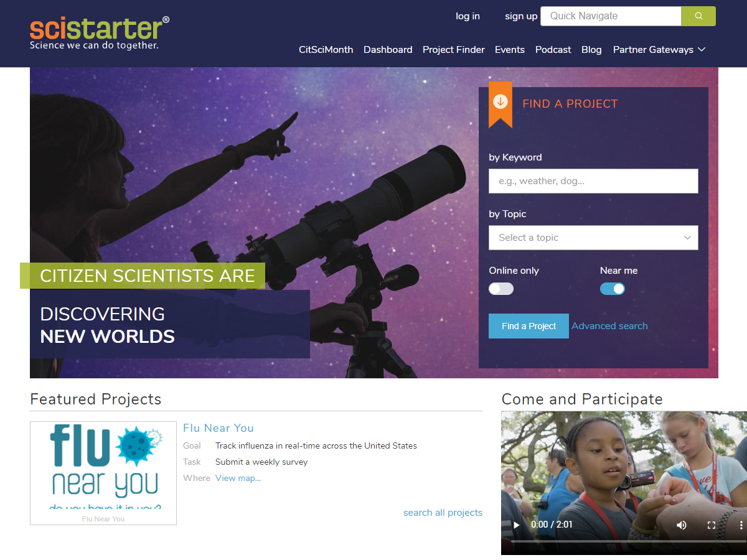Disable the Near me toggle
The height and width of the screenshot is (560, 747).
tap(613, 289)
